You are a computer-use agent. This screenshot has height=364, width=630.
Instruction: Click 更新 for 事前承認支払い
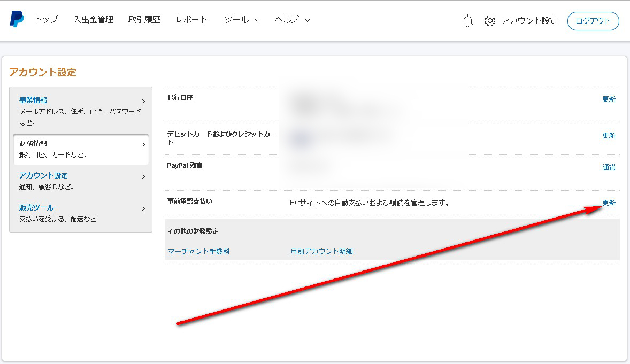tap(609, 203)
